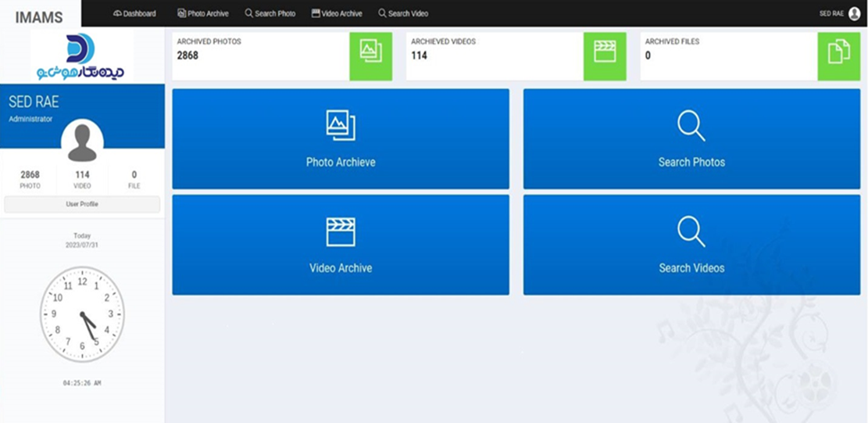The image size is (868, 423).
Task: Click the IMAMS brand title
Action: coord(39,17)
